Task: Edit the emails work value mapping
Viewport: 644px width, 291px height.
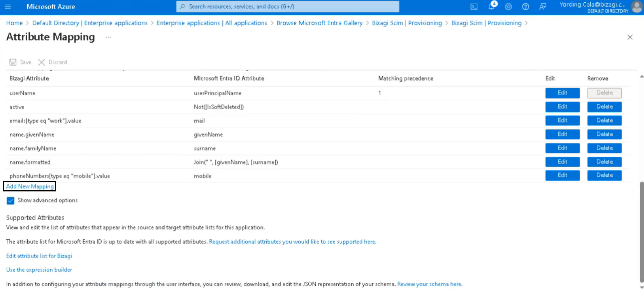Action: pos(562,121)
